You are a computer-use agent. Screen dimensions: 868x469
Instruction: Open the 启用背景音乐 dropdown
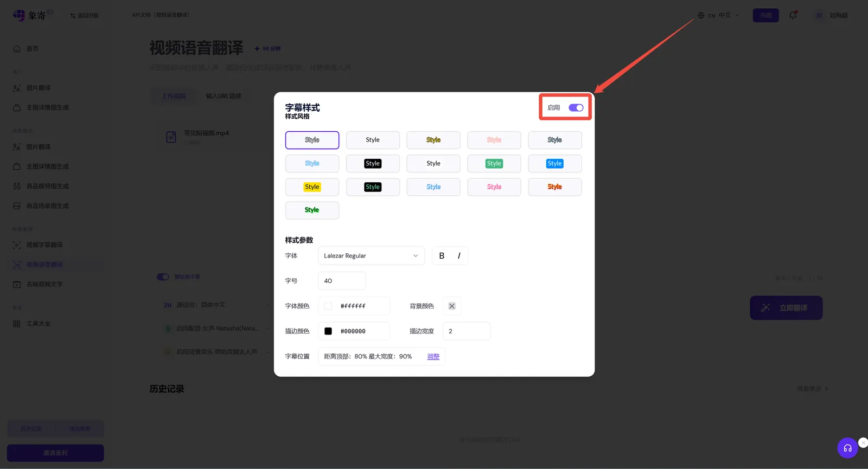click(x=217, y=352)
